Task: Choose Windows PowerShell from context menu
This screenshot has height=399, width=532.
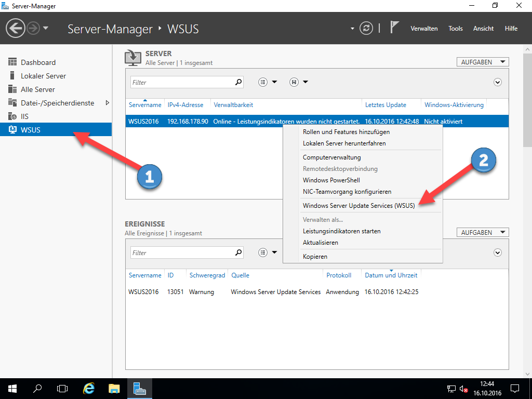Action: 331,180
